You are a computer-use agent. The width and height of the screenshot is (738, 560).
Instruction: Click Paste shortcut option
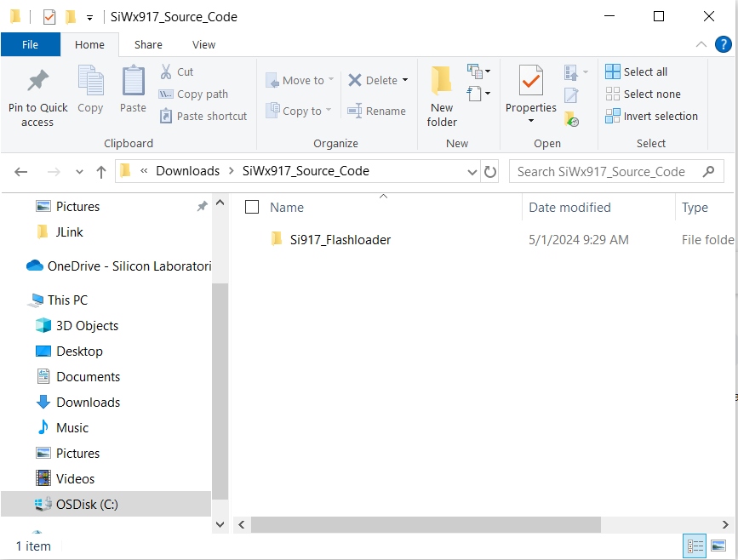(x=203, y=116)
